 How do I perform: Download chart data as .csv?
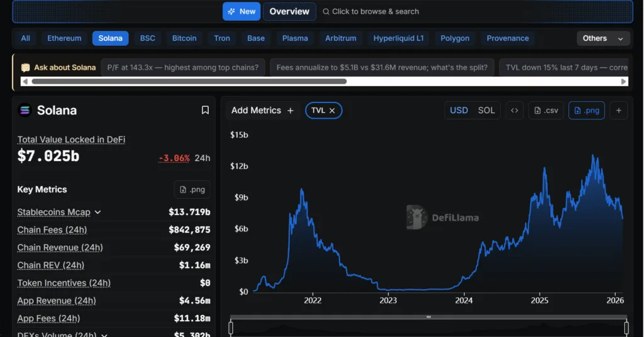pos(547,111)
